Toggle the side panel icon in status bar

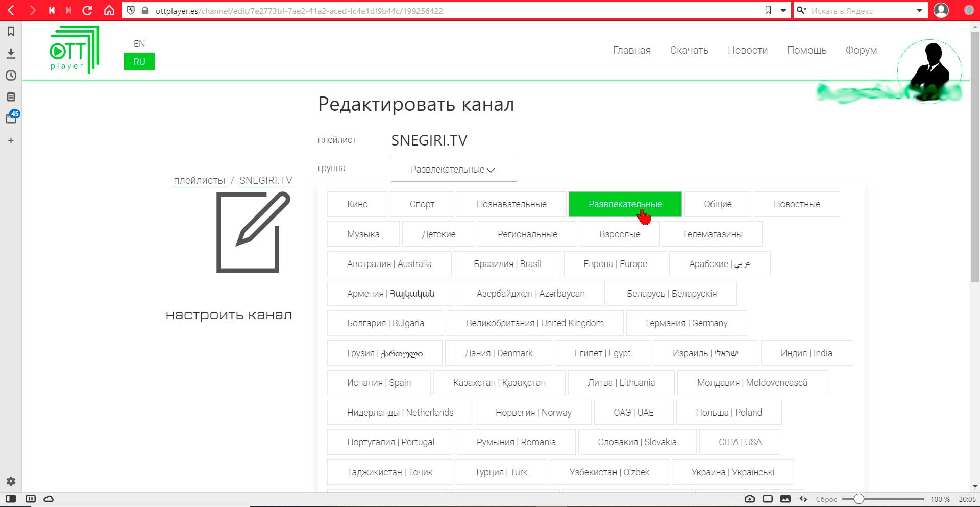pyautogui.click(x=11, y=499)
